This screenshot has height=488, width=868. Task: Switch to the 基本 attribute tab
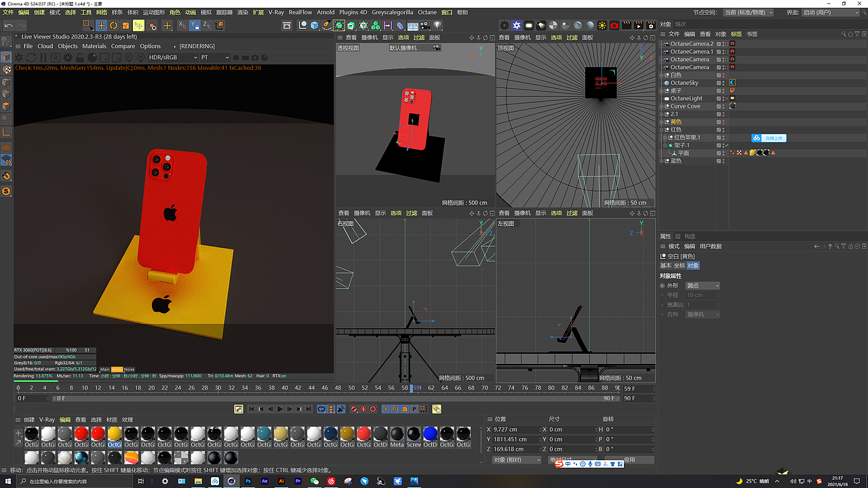tap(666, 266)
